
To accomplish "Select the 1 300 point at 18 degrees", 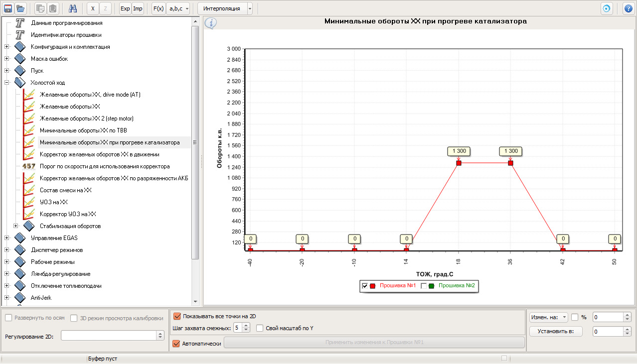I will pyautogui.click(x=459, y=163).
